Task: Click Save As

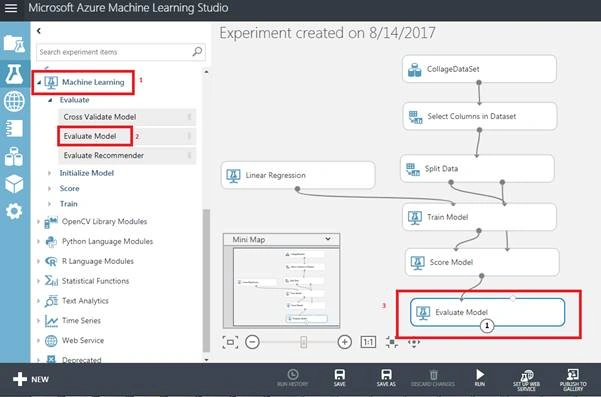Action: (x=386, y=378)
